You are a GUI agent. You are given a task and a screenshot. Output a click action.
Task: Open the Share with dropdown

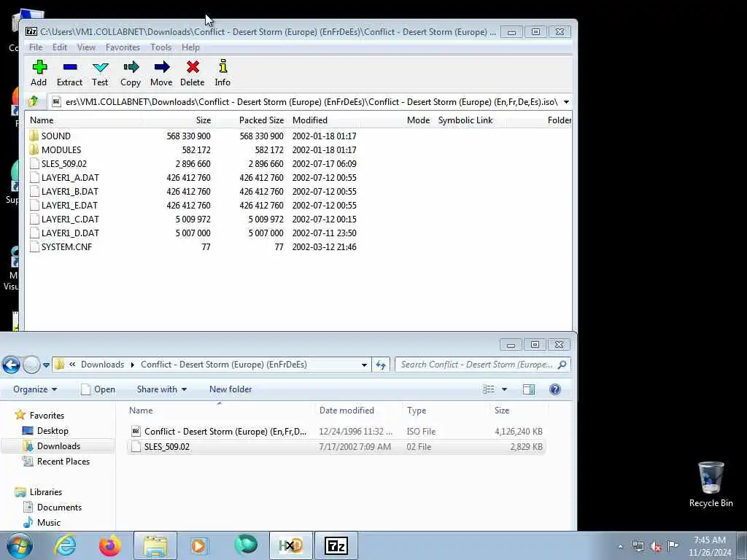point(161,389)
